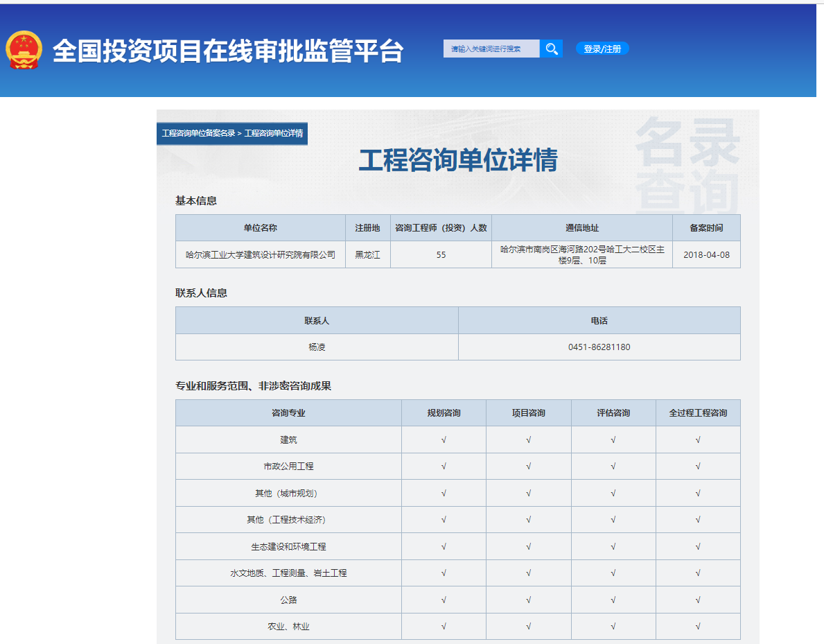Click the 工程咨询单位详情 breadcrumb item

[x=274, y=134]
